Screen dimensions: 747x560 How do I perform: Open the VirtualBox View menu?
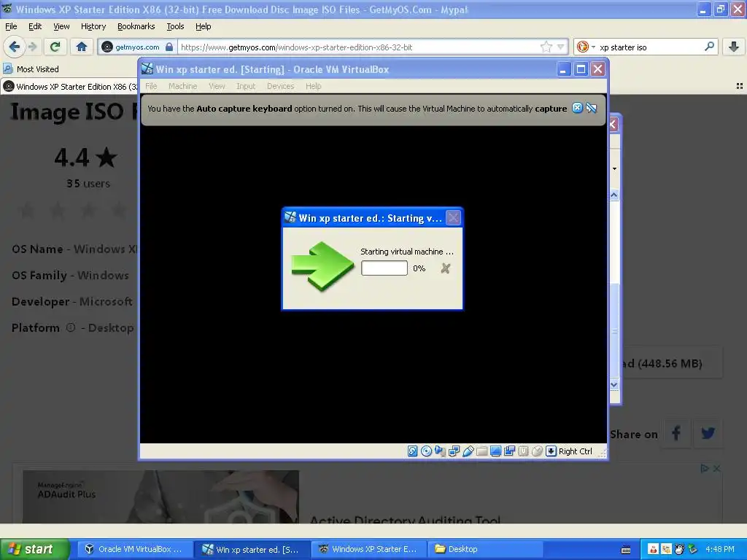click(x=217, y=86)
